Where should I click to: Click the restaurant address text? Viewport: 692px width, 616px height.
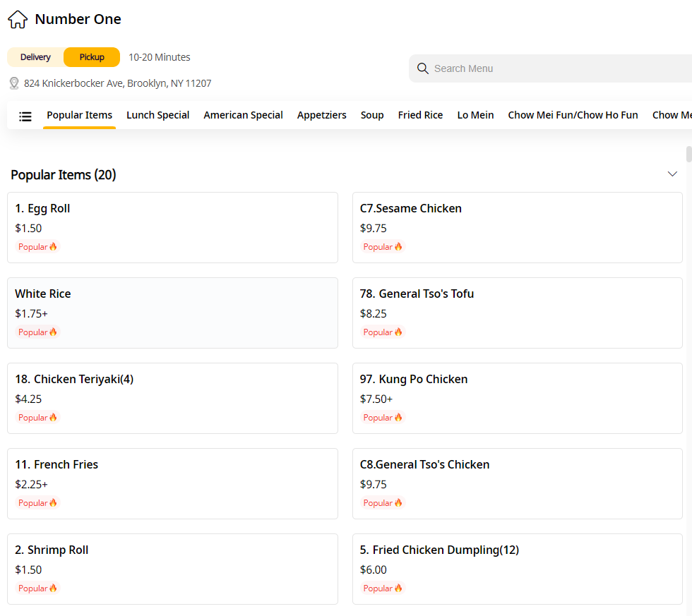(x=117, y=83)
